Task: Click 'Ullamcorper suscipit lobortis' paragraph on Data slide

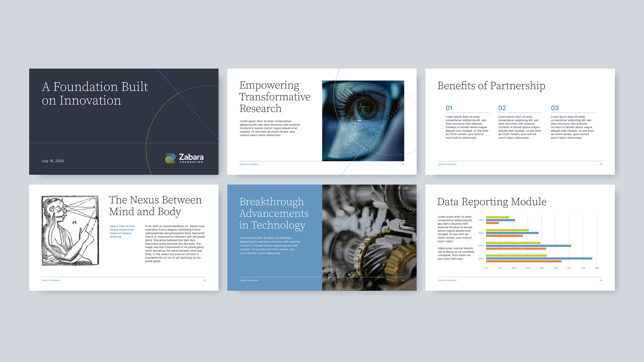Action: pos(456,254)
